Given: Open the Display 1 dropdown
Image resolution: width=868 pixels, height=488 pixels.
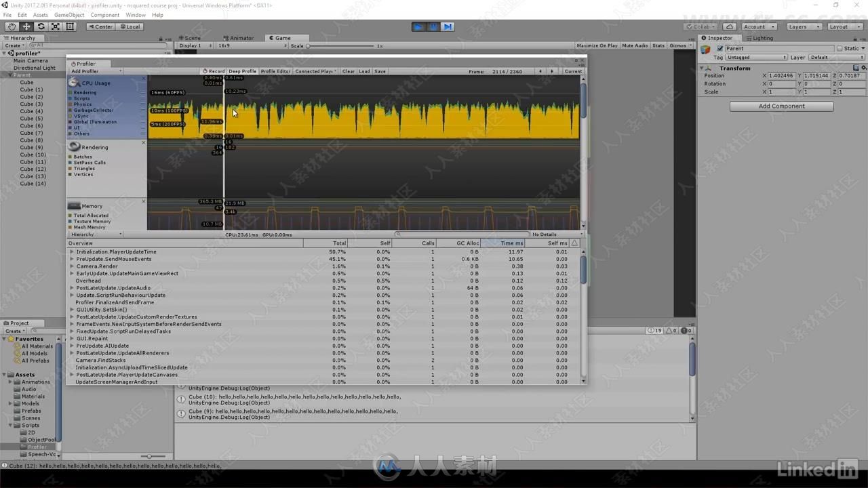Looking at the screenshot, I should point(195,45).
